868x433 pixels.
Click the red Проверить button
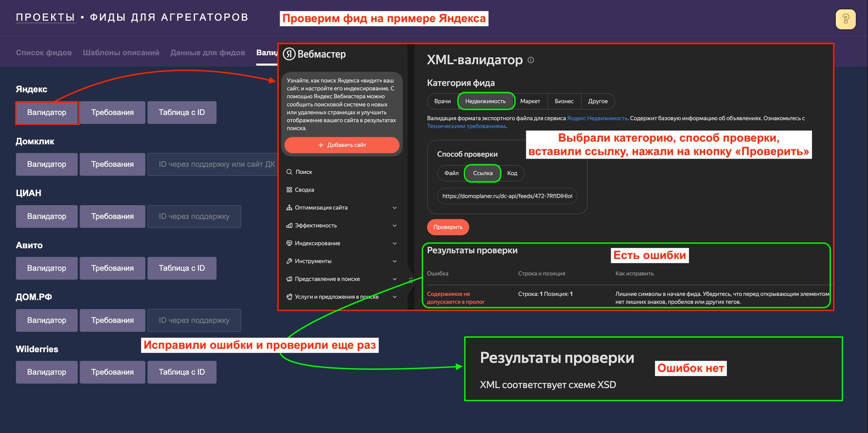coord(448,227)
